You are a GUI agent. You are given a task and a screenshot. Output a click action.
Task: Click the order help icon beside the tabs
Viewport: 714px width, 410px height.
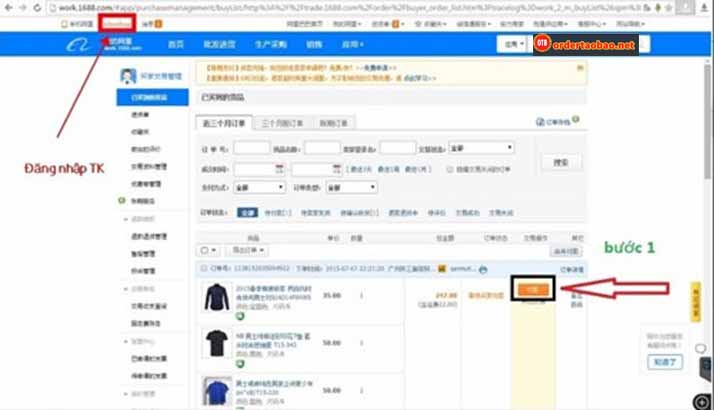tap(576, 119)
